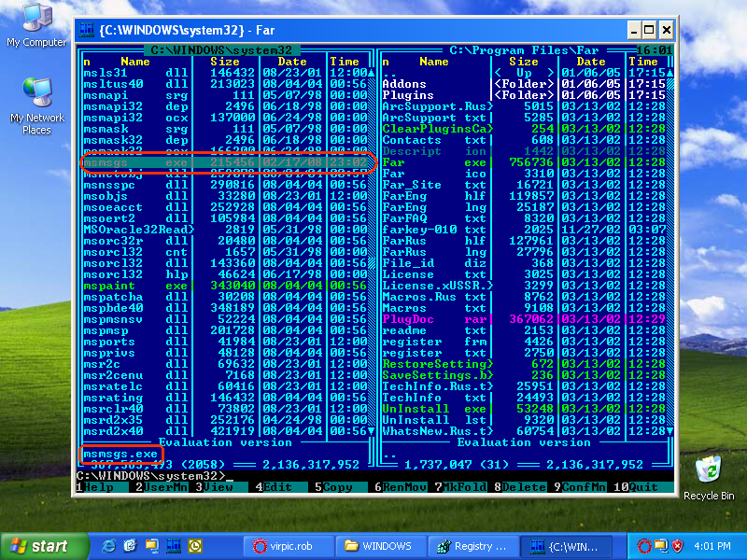Click the clock-like quick launch icon

click(195, 546)
